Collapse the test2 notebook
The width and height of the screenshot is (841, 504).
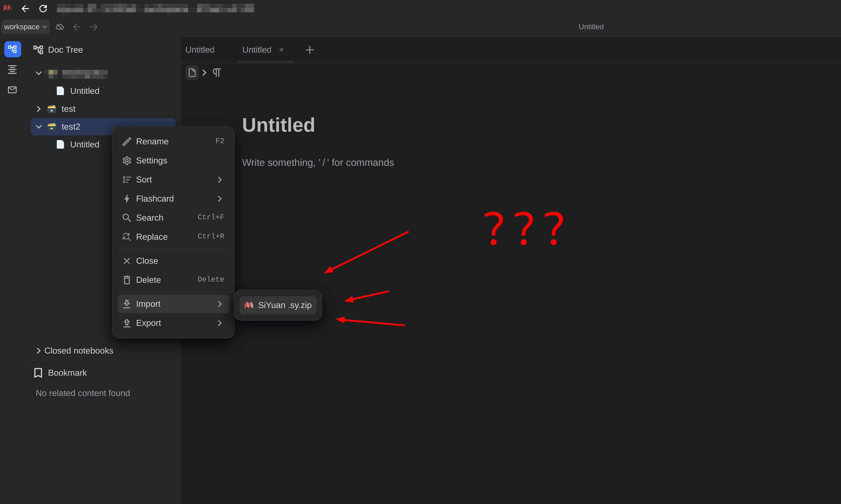click(x=39, y=127)
